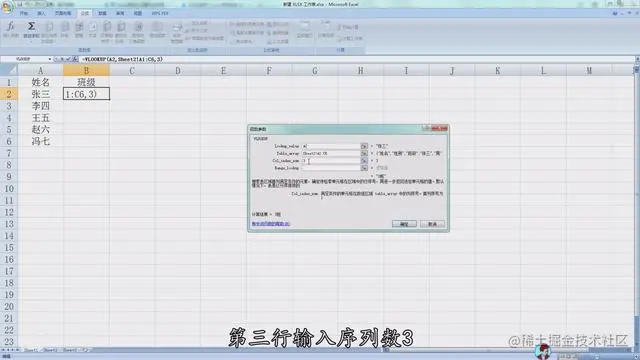This screenshot has height=360, width=640.
Task: Click 确定 button in function dialog
Action: point(404,224)
